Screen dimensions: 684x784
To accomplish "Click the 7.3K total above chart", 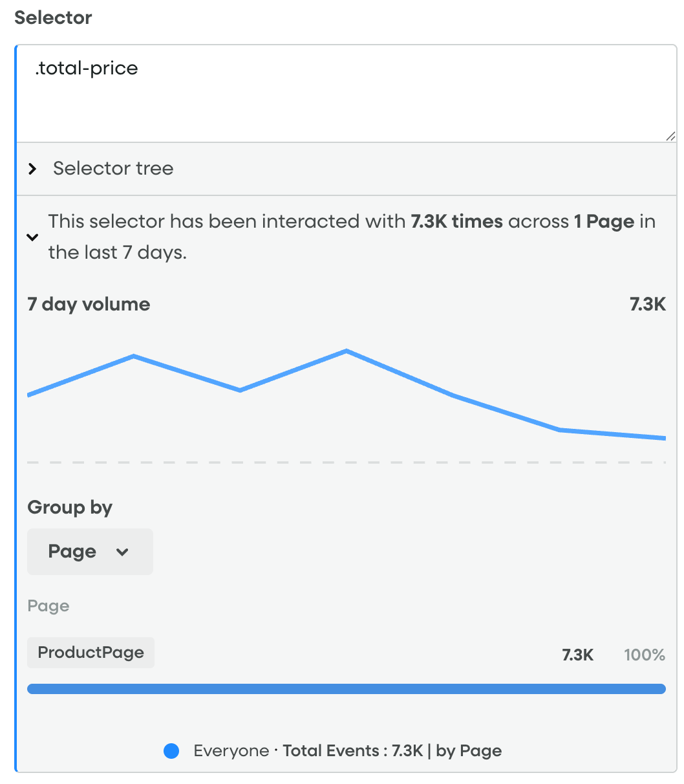I will coord(647,305).
